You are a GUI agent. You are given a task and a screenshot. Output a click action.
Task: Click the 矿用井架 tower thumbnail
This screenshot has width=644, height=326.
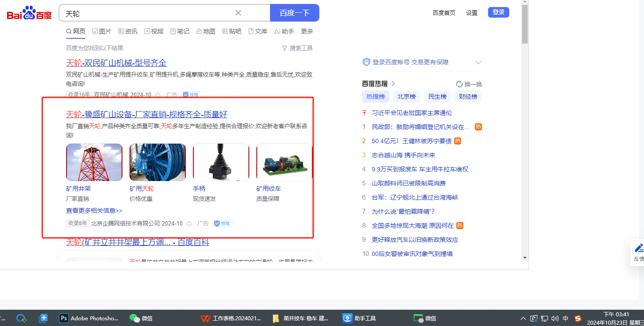(x=94, y=162)
